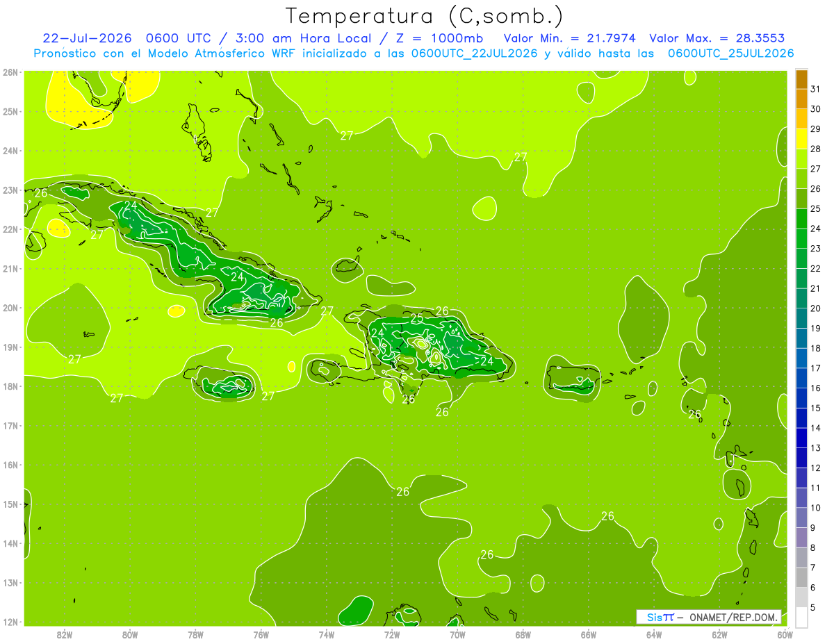834x644 pixels.
Task: Click the 24N latitude axis label
Action: [10, 151]
